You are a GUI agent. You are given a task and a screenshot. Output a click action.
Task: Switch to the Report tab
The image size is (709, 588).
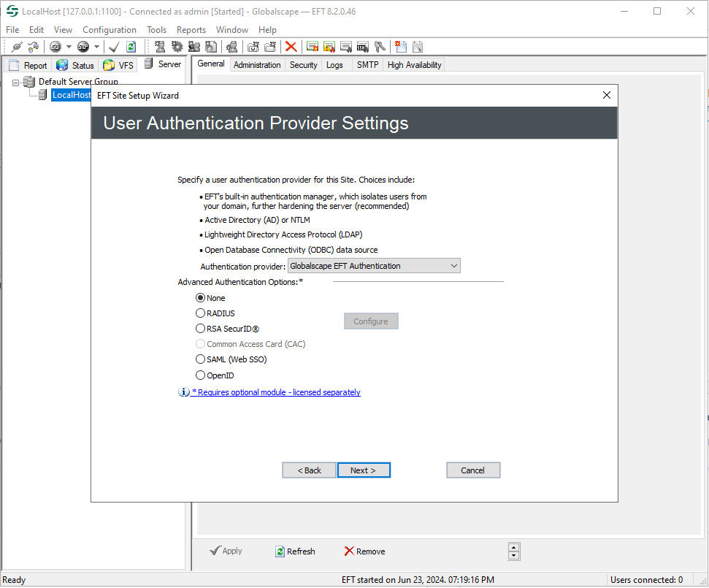[28, 65]
